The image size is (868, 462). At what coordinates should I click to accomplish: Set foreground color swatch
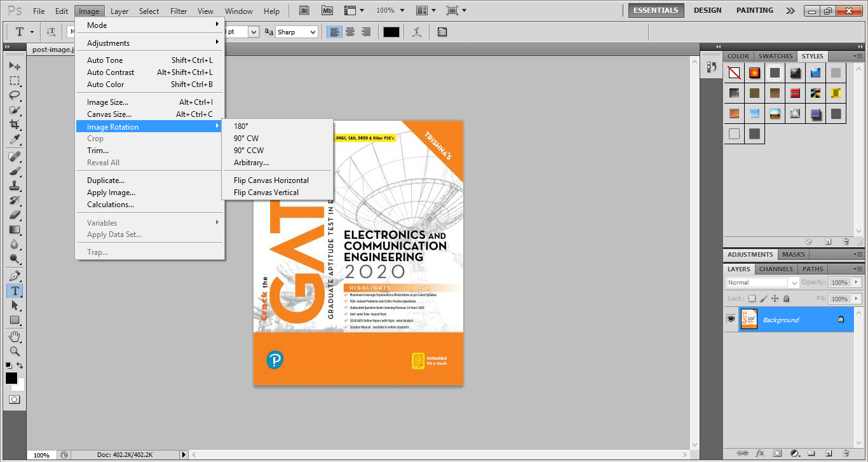[11, 378]
